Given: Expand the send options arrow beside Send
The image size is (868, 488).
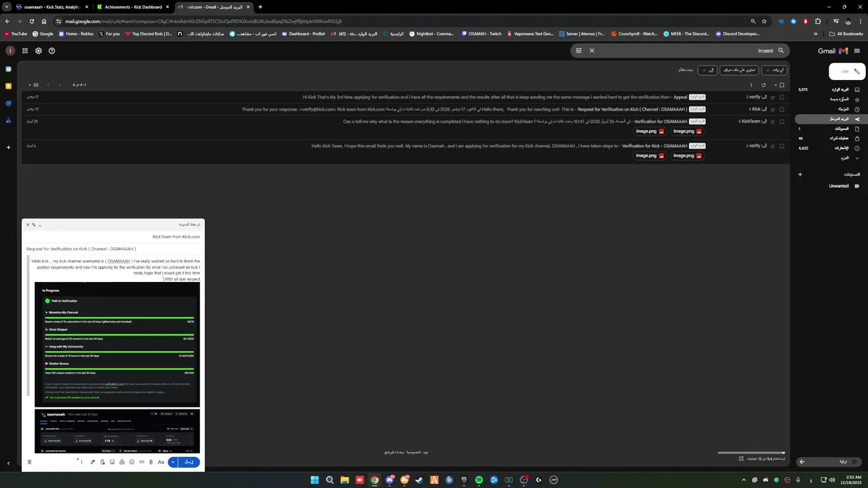Looking at the screenshot, I should coord(173,462).
